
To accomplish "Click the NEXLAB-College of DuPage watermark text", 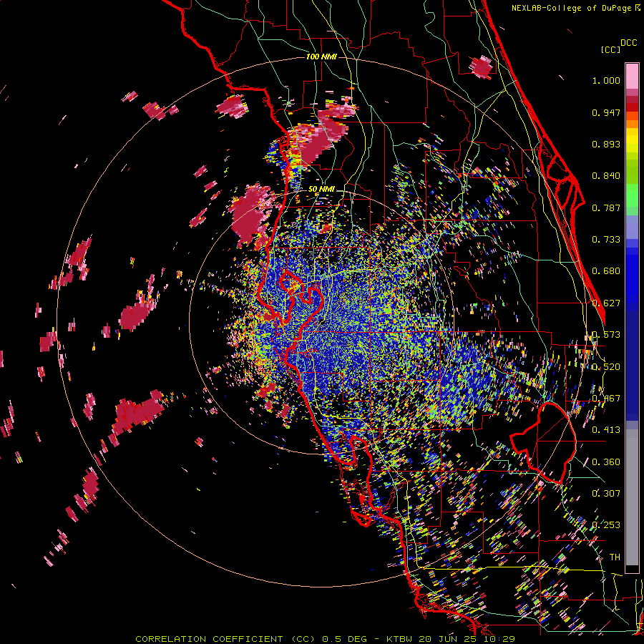I will click(575, 8).
